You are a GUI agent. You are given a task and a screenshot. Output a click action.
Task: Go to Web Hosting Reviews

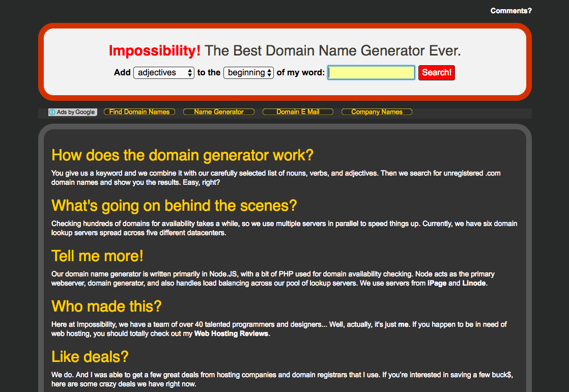[x=231, y=334]
